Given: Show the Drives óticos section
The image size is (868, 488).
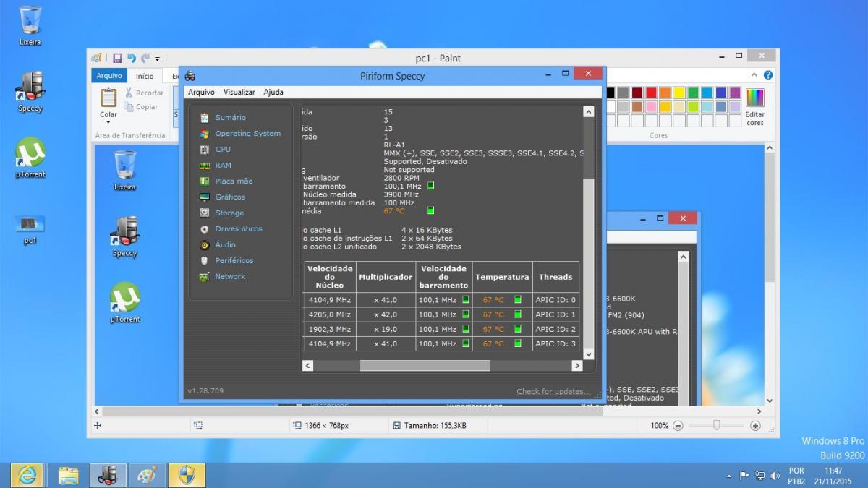Looking at the screenshot, I should (x=239, y=228).
